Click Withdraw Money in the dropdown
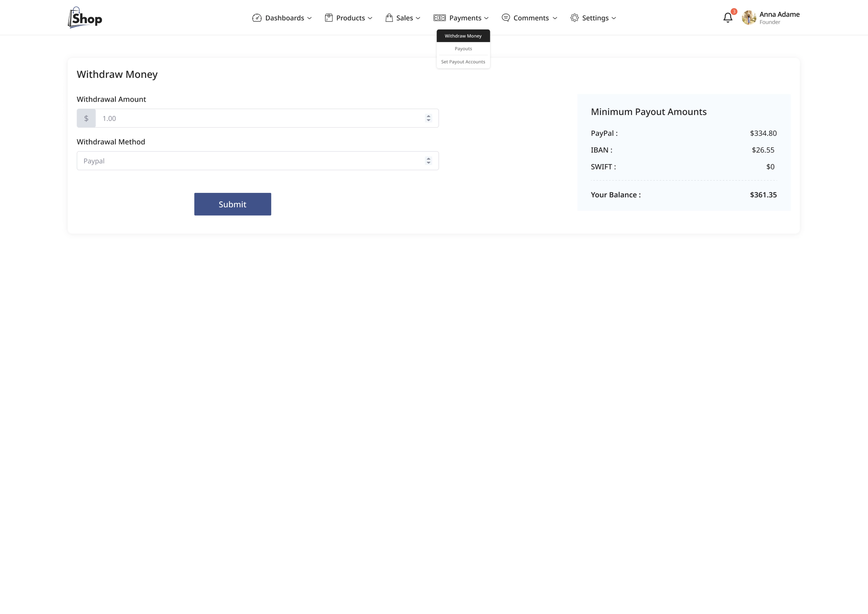The height and width of the screenshot is (614, 868). tap(463, 36)
